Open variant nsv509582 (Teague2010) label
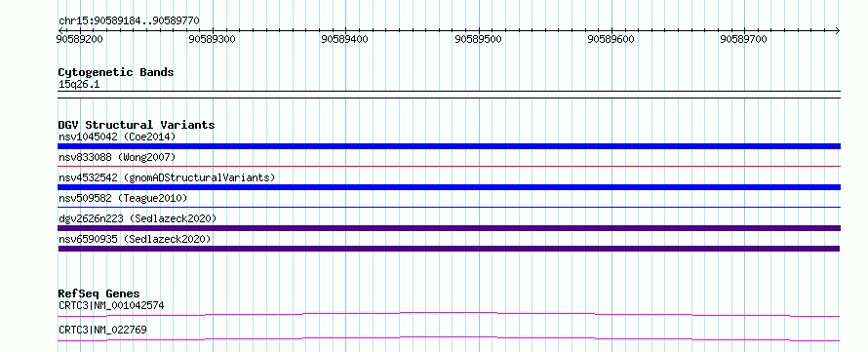Screen dimensions: 868x352 click(x=123, y=198)
